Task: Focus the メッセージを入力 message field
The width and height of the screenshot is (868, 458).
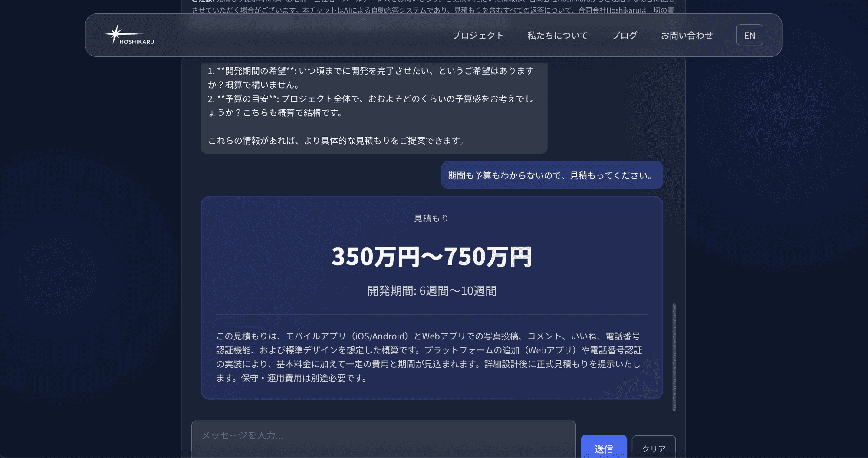Action: pyautogui.click(x=384, y=439)
